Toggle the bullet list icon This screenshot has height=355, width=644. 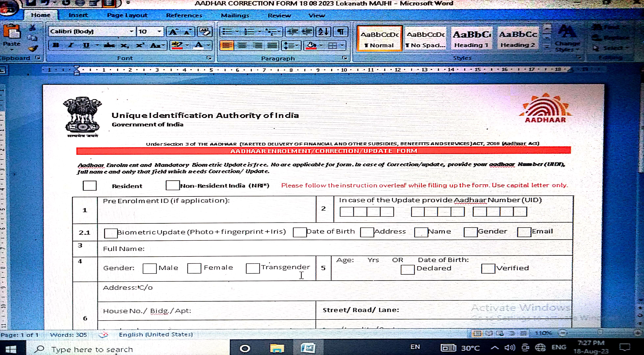[227, 32]
